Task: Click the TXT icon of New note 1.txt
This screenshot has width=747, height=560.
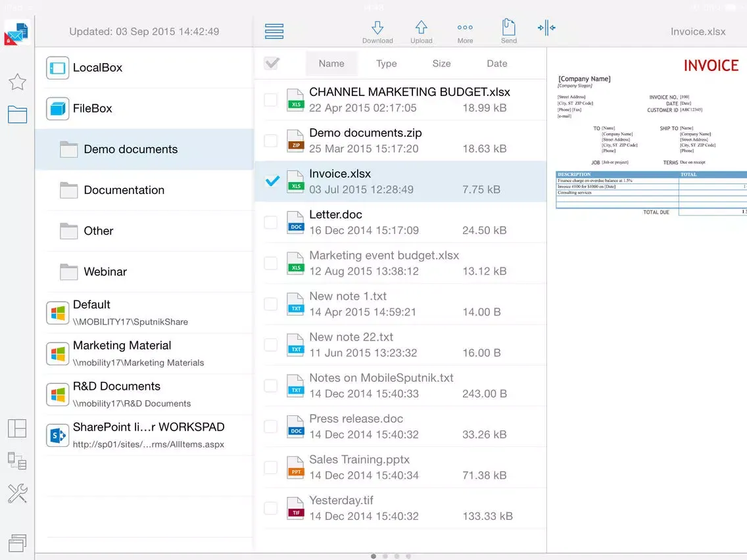Action: (x=295, y=304)
